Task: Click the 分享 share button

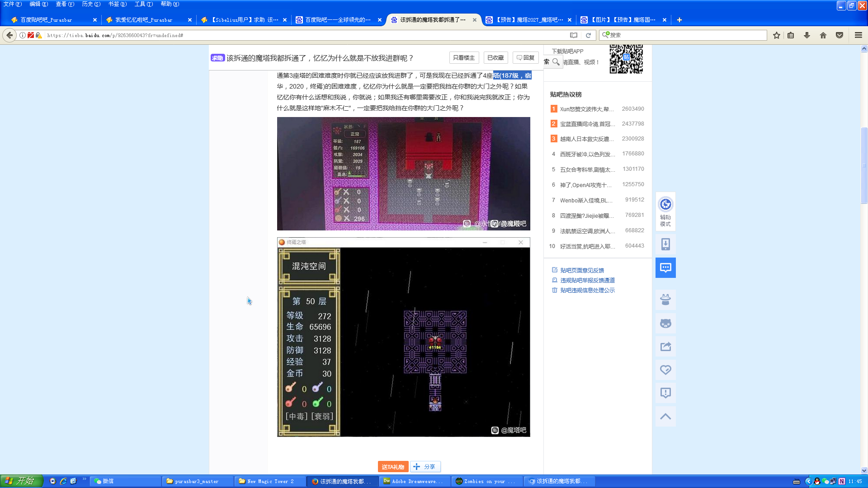Action: 425,467
